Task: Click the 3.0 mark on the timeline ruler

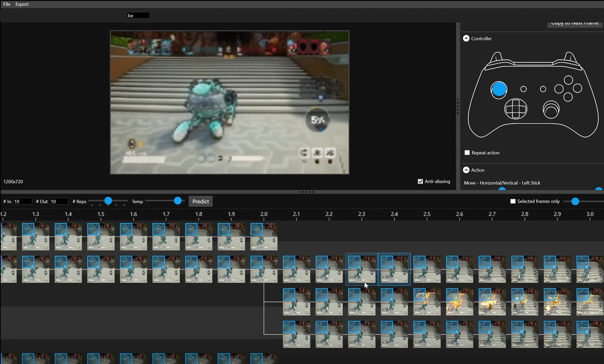Action: [590, 214]
